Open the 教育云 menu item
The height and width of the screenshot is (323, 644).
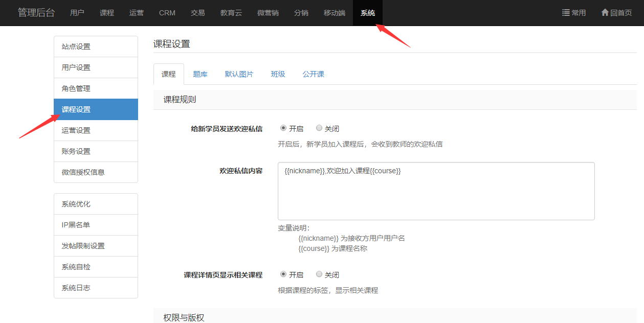click(x=231, y=13)
